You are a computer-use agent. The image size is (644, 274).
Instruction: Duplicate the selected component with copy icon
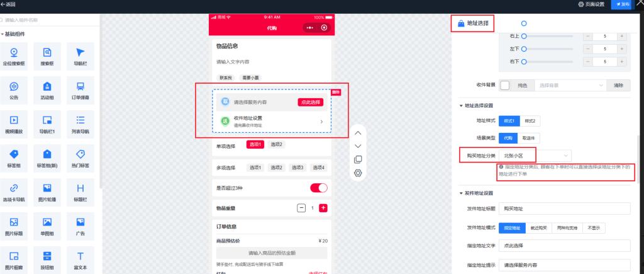point(358,159)
